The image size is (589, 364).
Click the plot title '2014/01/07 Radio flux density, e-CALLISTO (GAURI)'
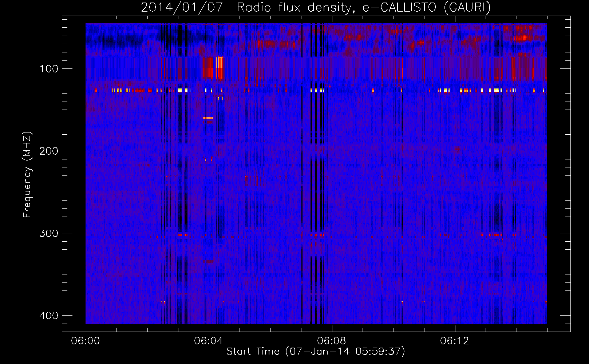point(316,7)
